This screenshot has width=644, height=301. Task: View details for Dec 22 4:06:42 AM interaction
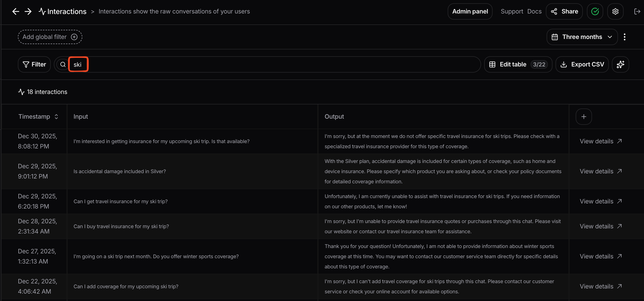[601, 286]
